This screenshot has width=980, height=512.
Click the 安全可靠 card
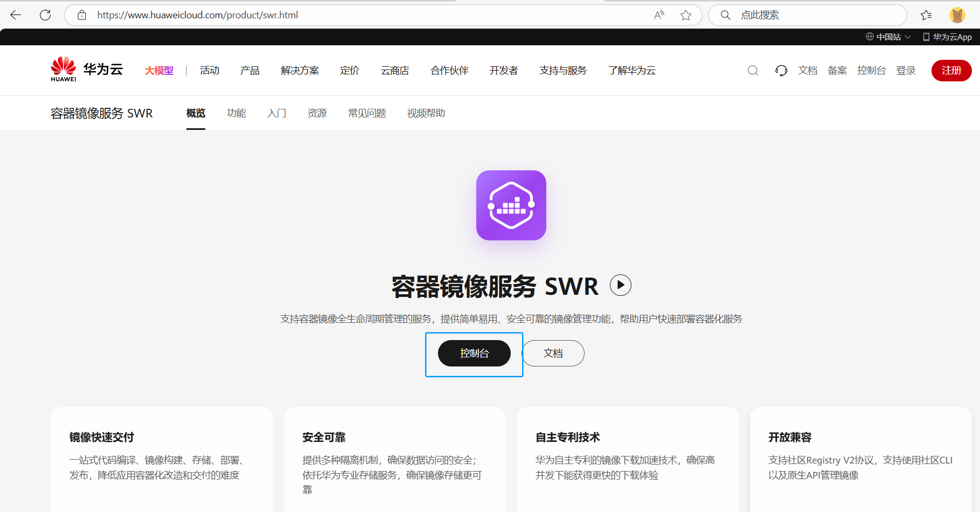pos(395,459)
